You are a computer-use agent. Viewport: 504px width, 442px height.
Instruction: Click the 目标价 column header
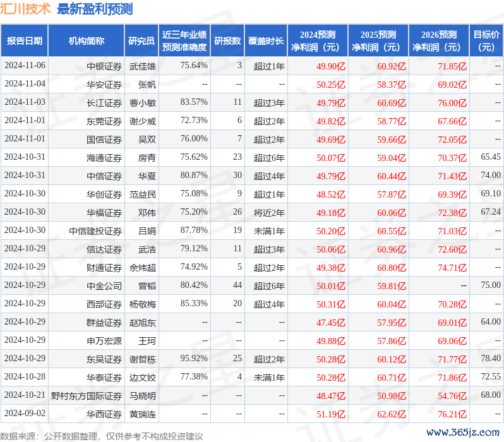point(487,41)
